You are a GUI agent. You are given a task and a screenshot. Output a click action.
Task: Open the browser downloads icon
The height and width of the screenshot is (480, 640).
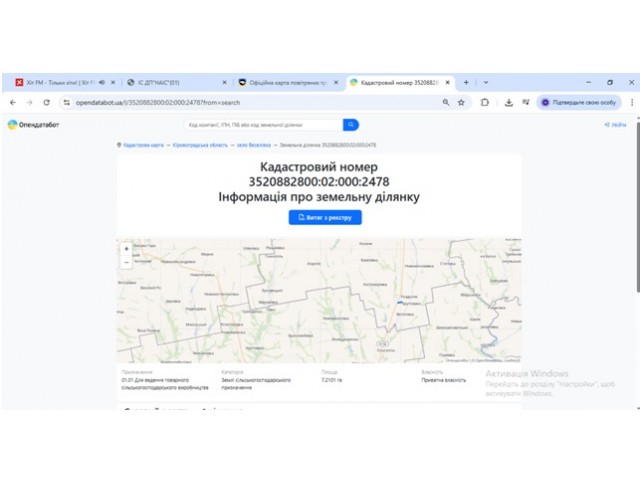coord(509,102)
